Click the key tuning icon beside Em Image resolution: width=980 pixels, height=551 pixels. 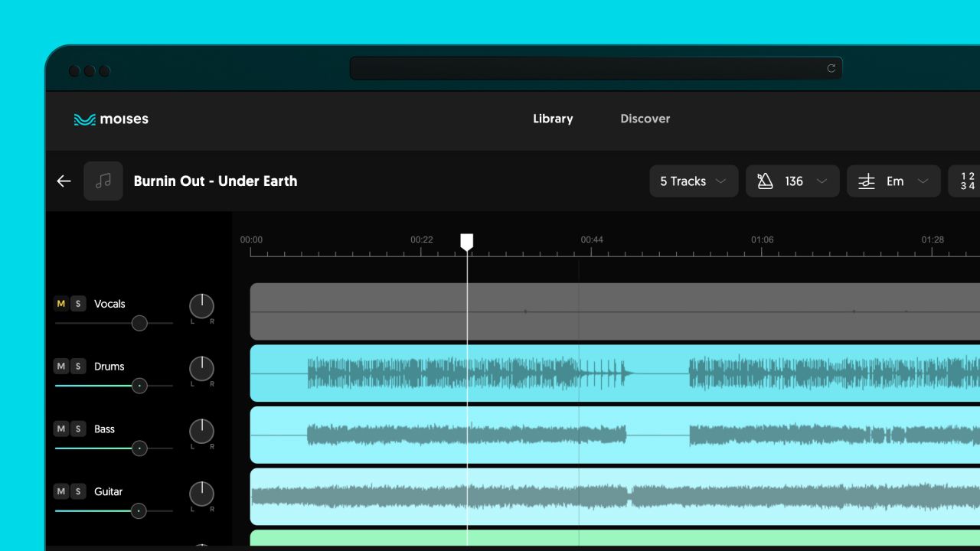tap(866, 181)
